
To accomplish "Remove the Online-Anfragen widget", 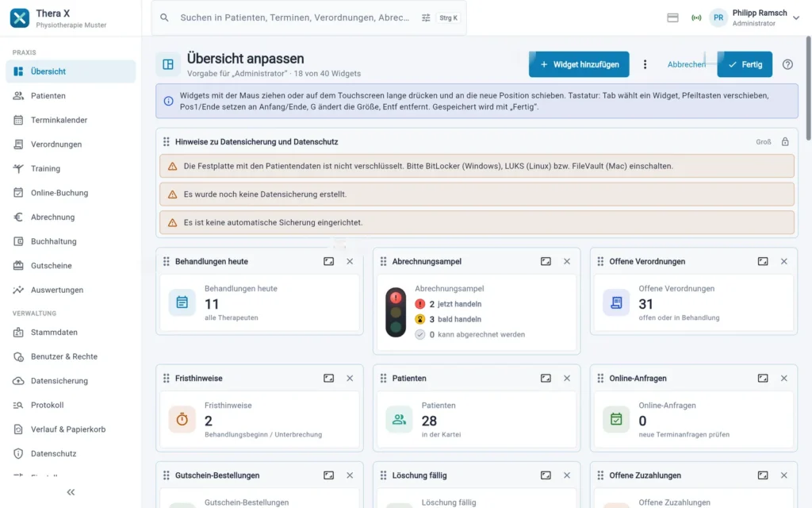I will click(x=784, y=379).
